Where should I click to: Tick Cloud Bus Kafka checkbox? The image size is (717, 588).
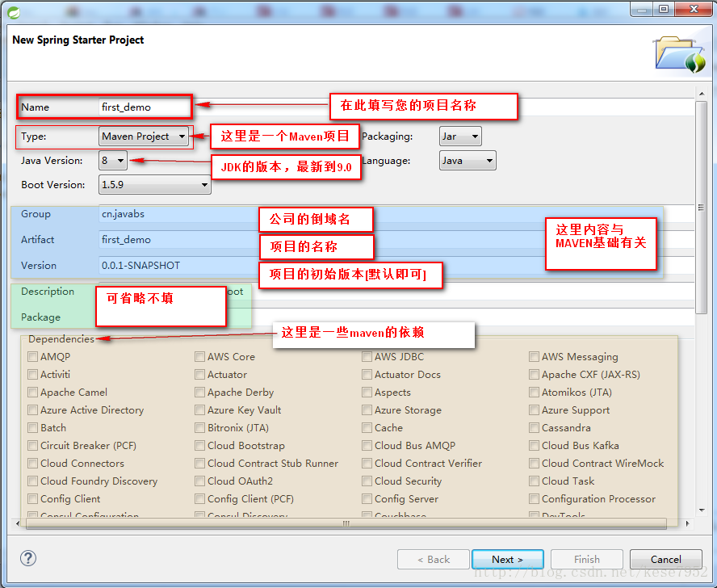(534, 446)
